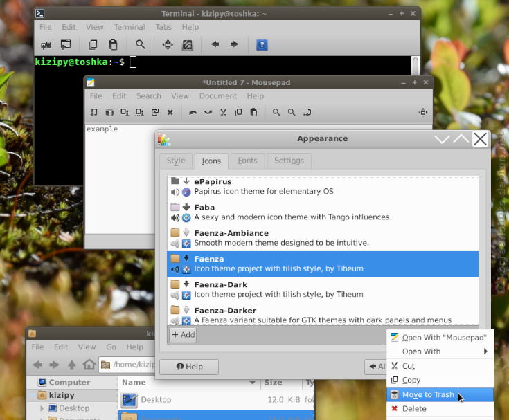Sort by Name column header dropdown arrow
The image size is (509, 420).
pos(252,383)
